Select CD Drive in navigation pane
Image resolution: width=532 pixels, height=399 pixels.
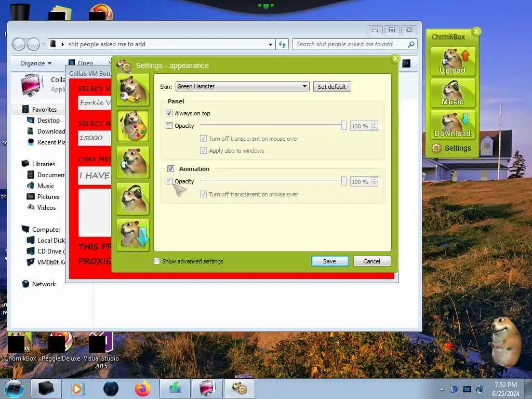tap(46, 251)
